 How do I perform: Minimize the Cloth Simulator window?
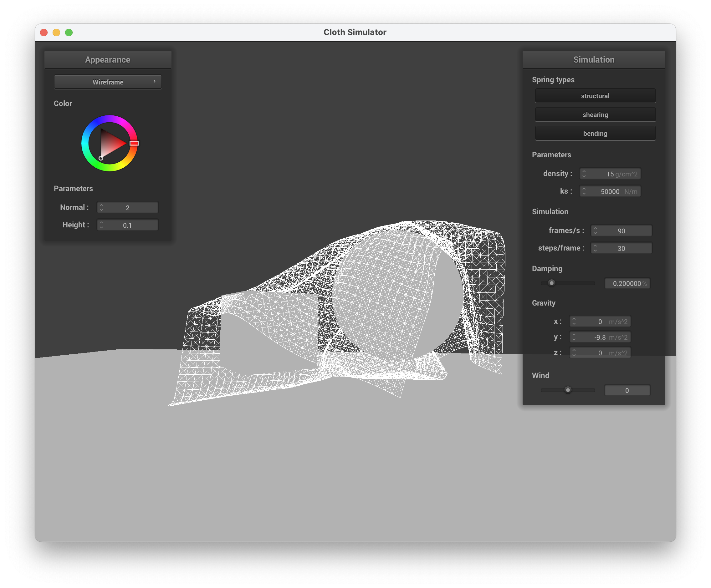tap(57, 33)
